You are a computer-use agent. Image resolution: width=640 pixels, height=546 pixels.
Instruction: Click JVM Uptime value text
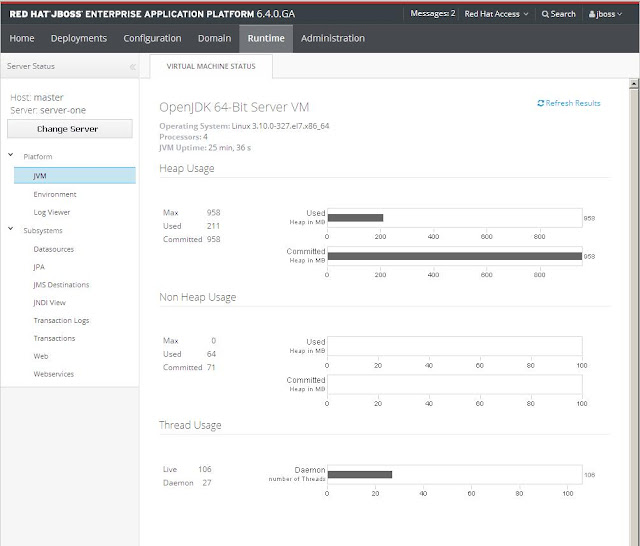(229, 148)
